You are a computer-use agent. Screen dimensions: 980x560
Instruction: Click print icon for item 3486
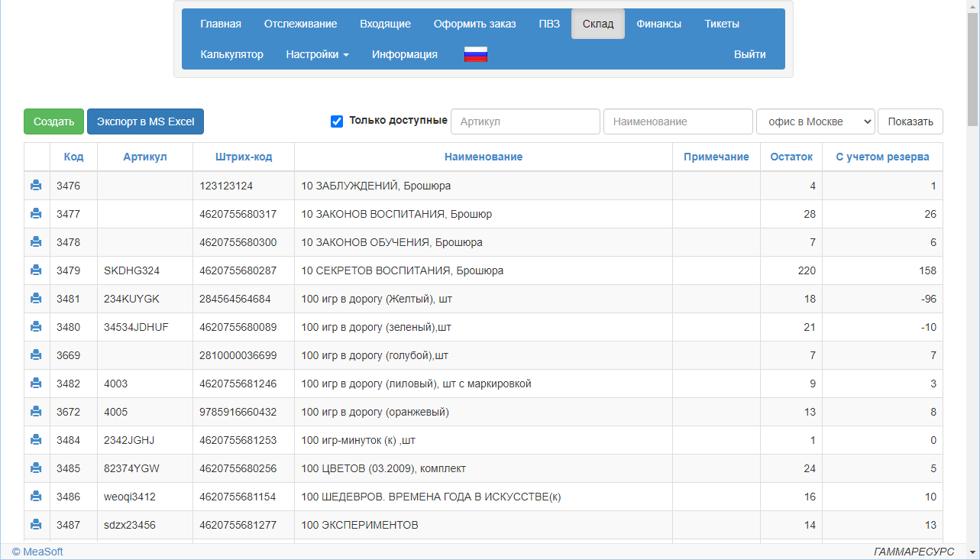pyautogui.click(x=36, y=496)
